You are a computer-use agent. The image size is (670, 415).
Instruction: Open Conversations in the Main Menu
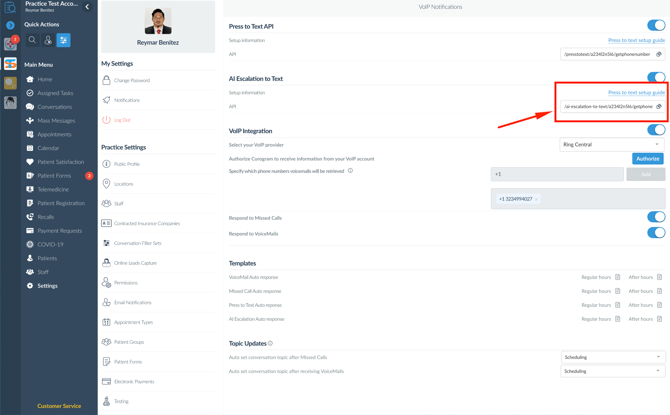pos(54,107)
